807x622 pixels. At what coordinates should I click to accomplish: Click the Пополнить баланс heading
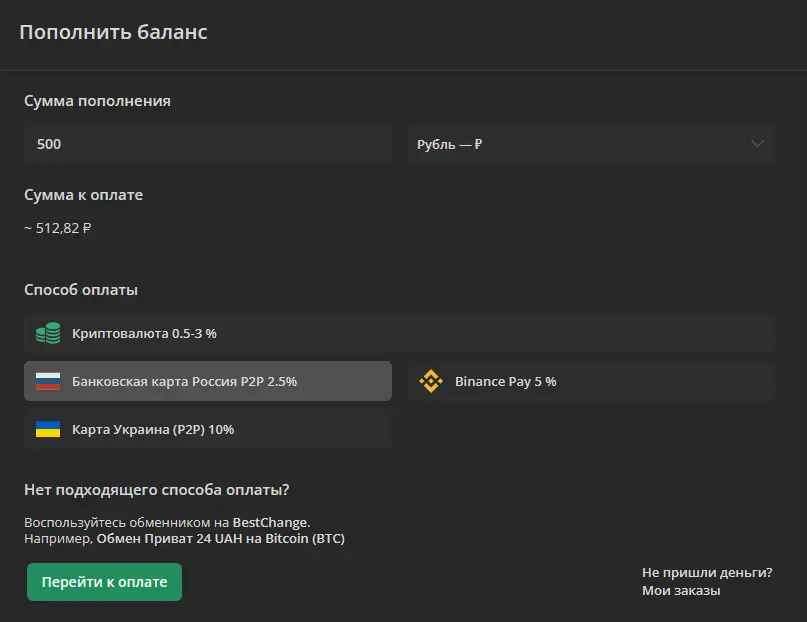(x=113, y=32)
